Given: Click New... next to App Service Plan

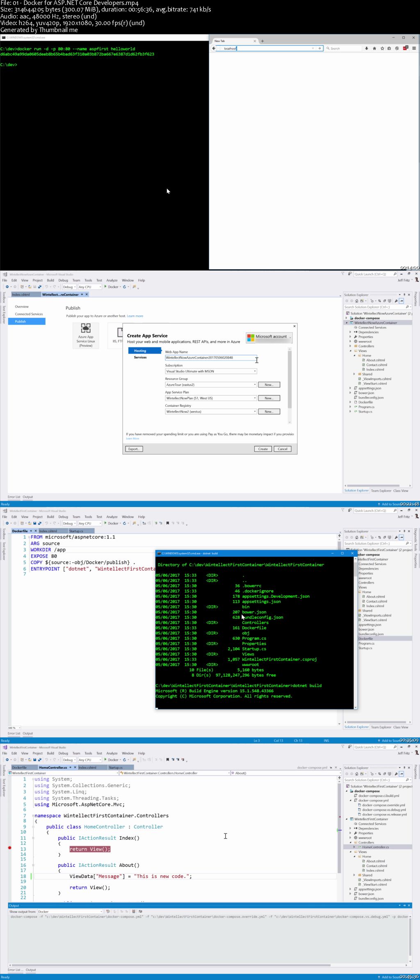Looking at the screenshot, I should click(x=269, y=398).
